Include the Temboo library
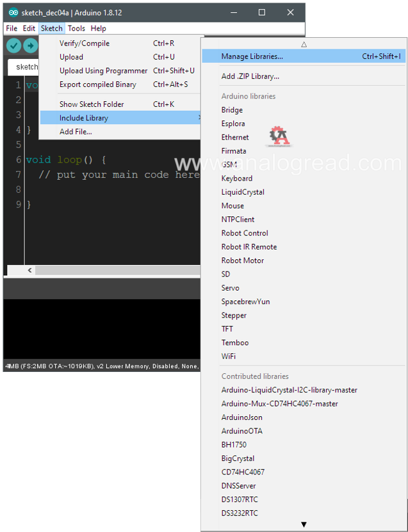Screen dimensions: 408x532 tap(304, 343)
